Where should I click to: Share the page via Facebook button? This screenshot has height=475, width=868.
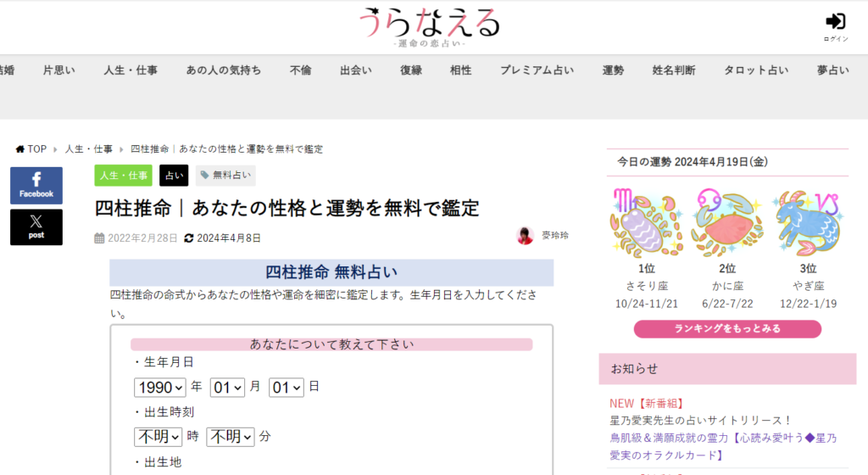point(36,186)
